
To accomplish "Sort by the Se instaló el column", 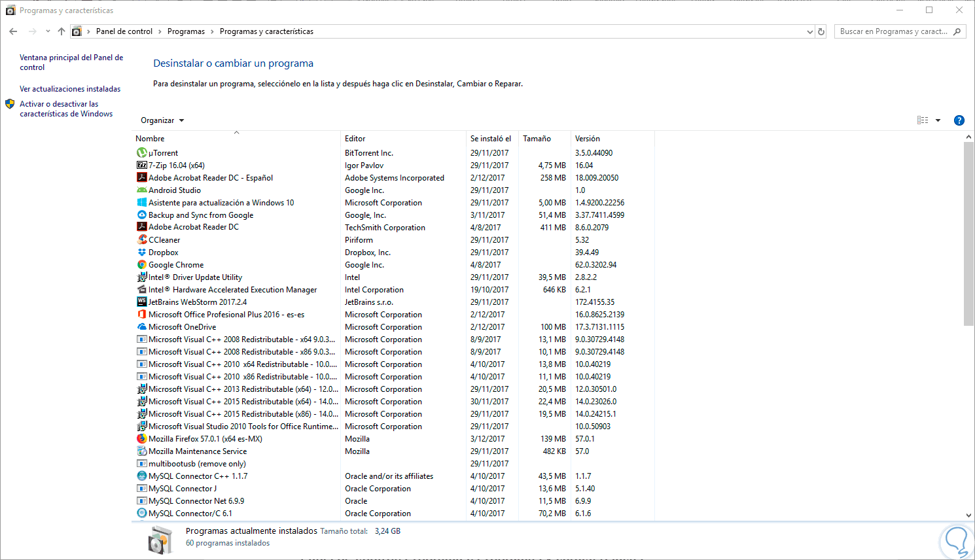I will tap(492, 139).
